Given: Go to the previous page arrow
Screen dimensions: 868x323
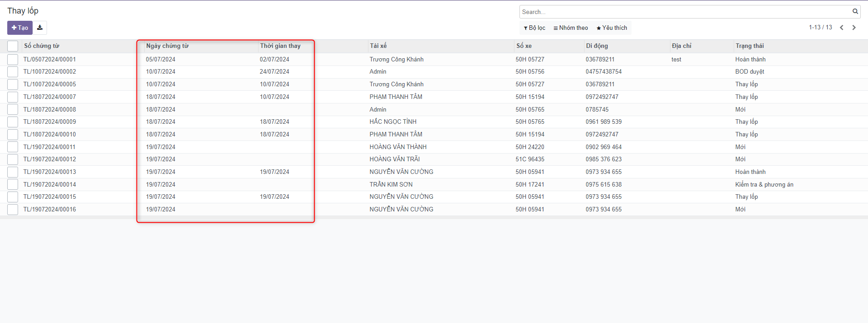Looking at the screenshot, I should [x=841, y=28].
